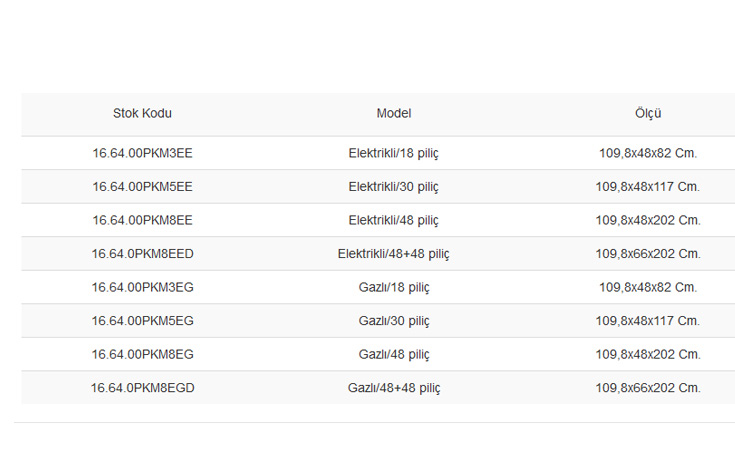Click the Elektrikli/18 piliç model cell
This screenshot has width=735, height=452.
pos(394,154)
